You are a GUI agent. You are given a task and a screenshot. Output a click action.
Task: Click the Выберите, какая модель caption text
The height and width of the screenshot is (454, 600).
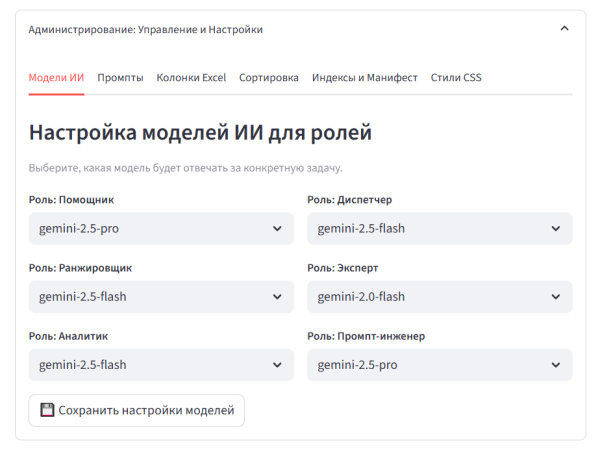pos(186,168)
